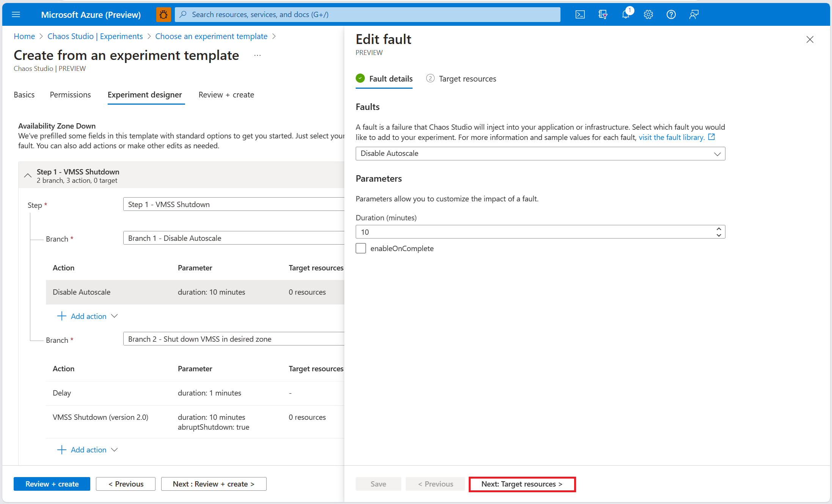Screen dimensions: 832x504
Task: Increase Duration minutes with the up arrow
Action: [719, 229]
